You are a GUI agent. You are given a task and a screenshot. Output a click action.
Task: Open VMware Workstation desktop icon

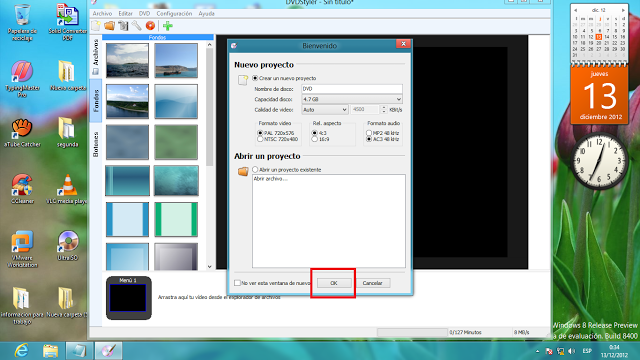22,249
